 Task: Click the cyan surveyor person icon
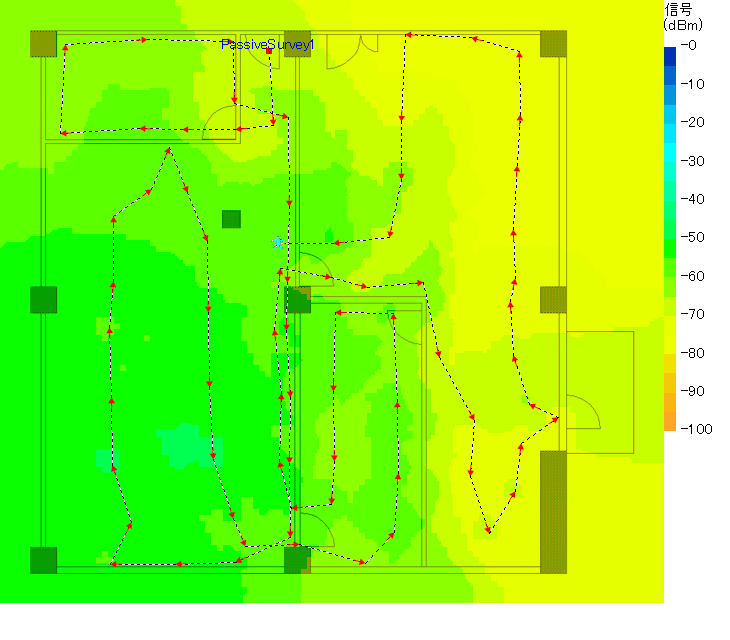tap(278, 243)
